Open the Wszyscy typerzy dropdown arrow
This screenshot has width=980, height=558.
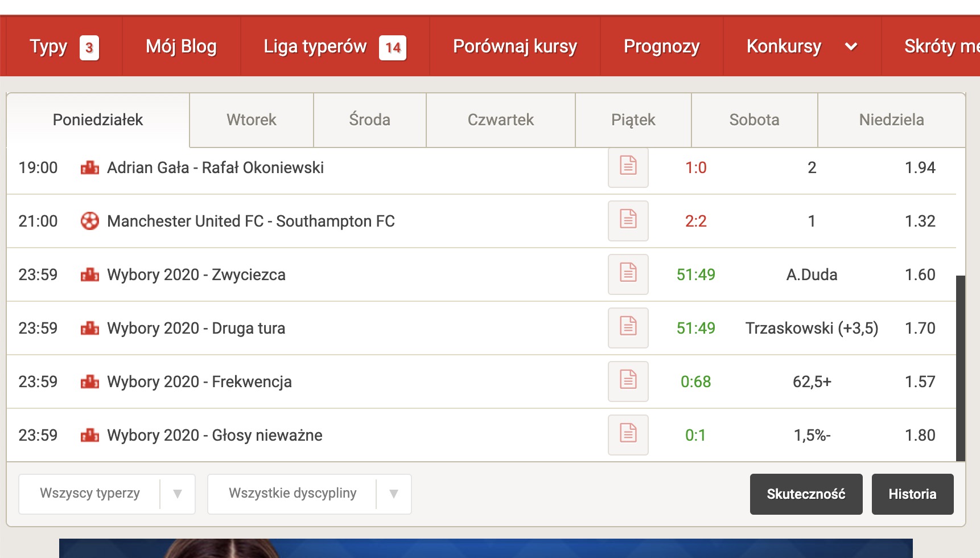click(x=178, y=494)
